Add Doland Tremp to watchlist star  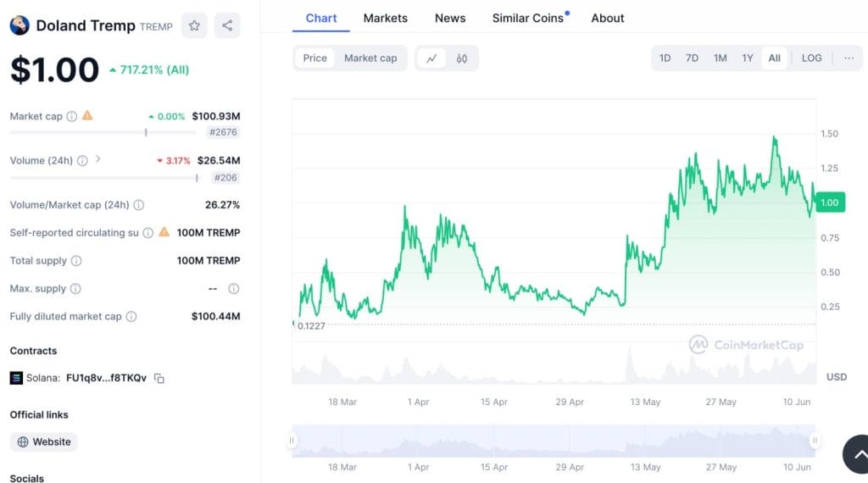click(194, 25)
